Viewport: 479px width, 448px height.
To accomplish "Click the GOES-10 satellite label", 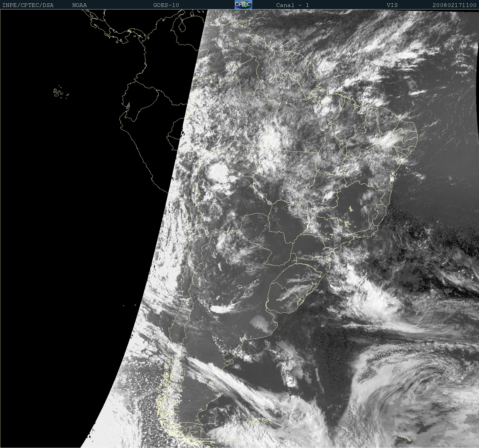I will [x=166, y=5].
